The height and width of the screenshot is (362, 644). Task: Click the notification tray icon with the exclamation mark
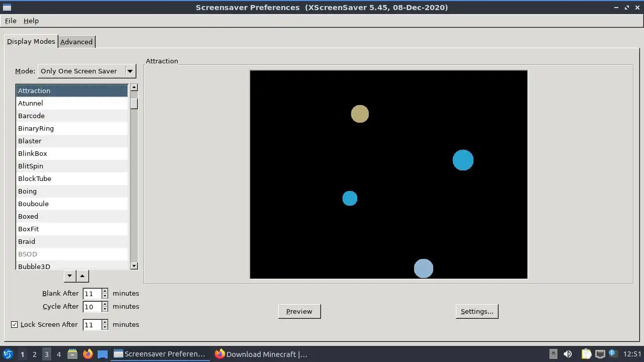pyautogui.click(x=613, y=354)
